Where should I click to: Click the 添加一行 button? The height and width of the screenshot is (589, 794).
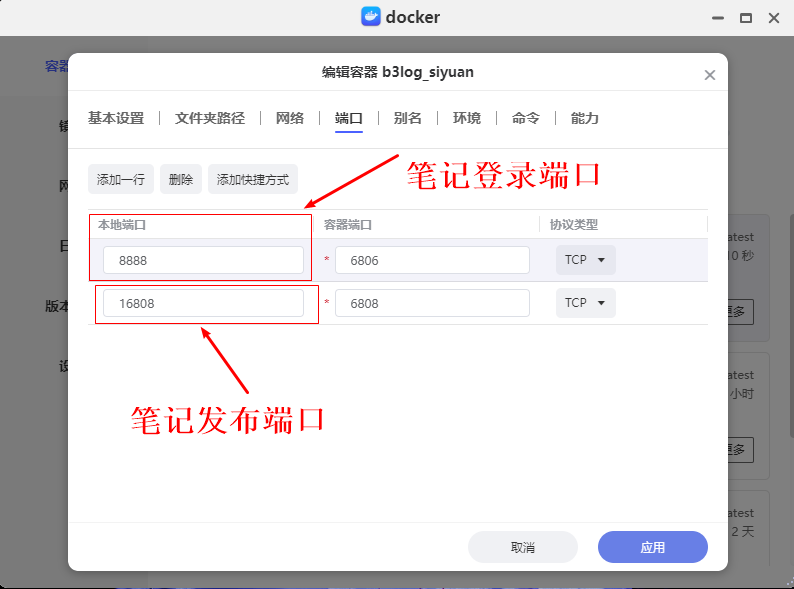tap(121, 179)
